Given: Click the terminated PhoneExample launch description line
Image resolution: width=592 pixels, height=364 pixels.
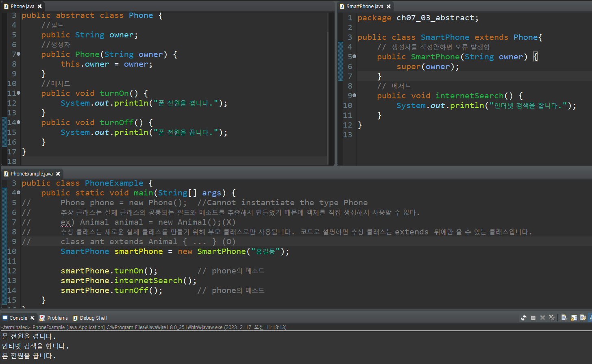Looking at the screenshot, I should (x=144, y=327).
